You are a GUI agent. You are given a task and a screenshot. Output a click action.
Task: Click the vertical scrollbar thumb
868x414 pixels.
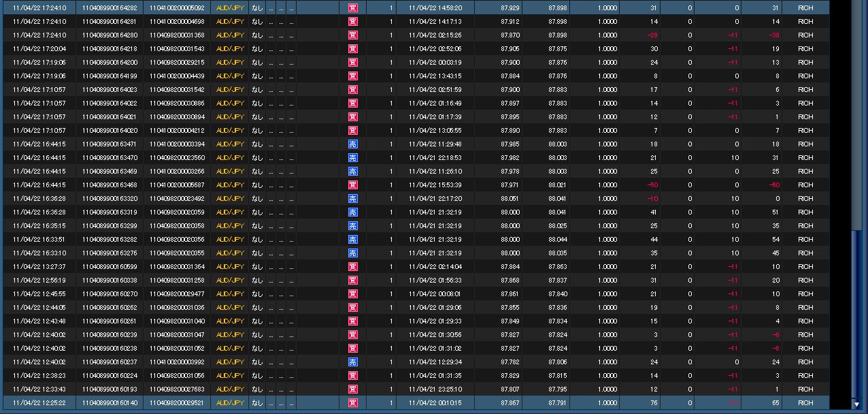click(x=856, y=315)
